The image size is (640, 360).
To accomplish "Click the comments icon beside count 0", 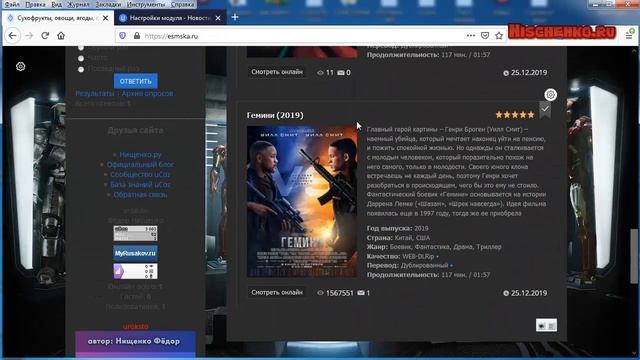I will click(x=341, y=73).
